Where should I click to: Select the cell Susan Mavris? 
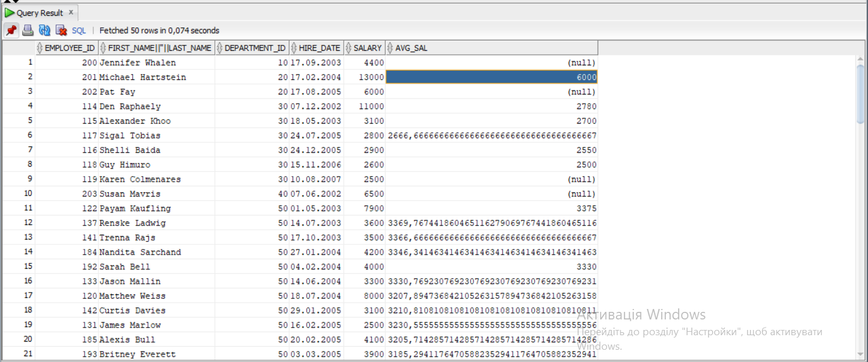point(156,194)
